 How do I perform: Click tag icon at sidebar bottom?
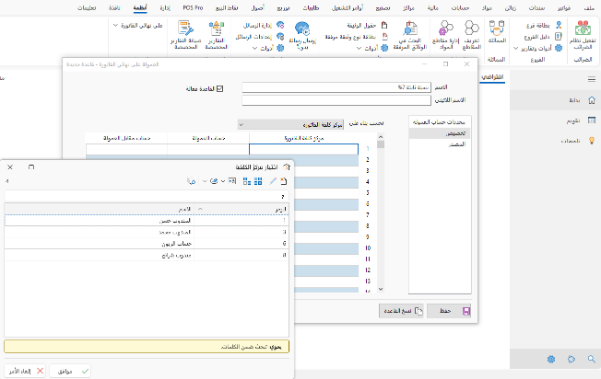571,359
